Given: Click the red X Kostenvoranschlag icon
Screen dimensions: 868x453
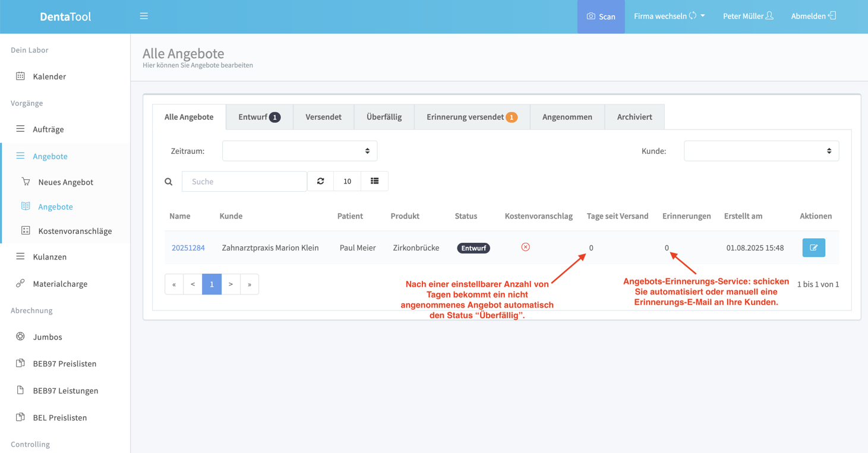Looking at the screenshot, I should tap(525, 247).
